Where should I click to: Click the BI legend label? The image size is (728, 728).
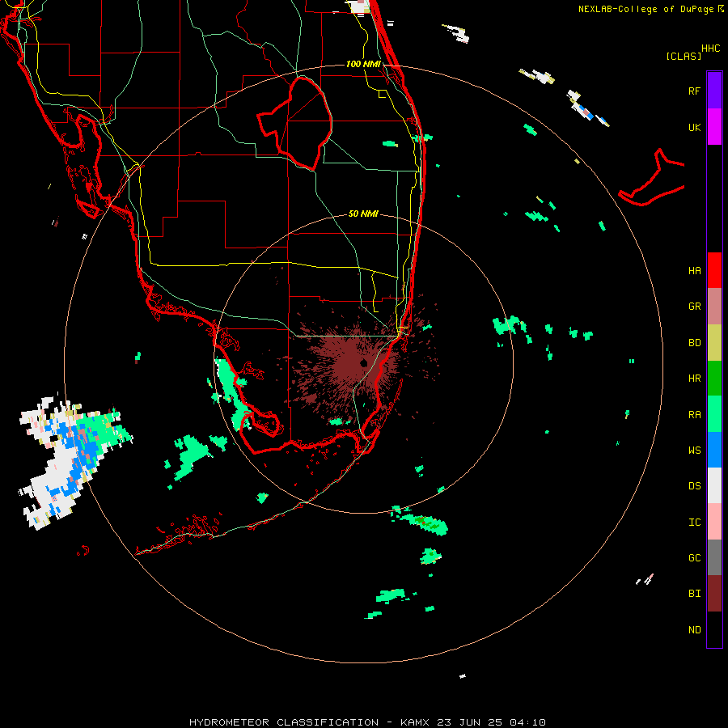[x=694, y=594]
